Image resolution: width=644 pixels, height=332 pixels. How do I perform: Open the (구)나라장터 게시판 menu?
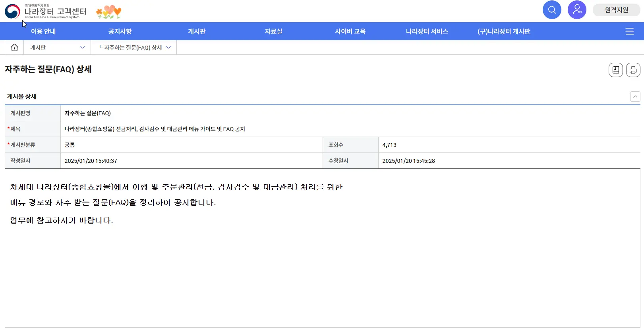[504, 31]
